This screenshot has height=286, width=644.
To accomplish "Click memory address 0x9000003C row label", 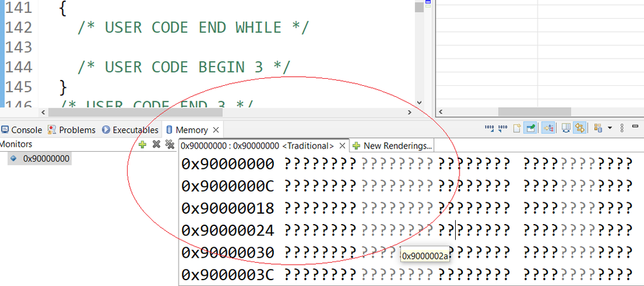I will point(228,274).
